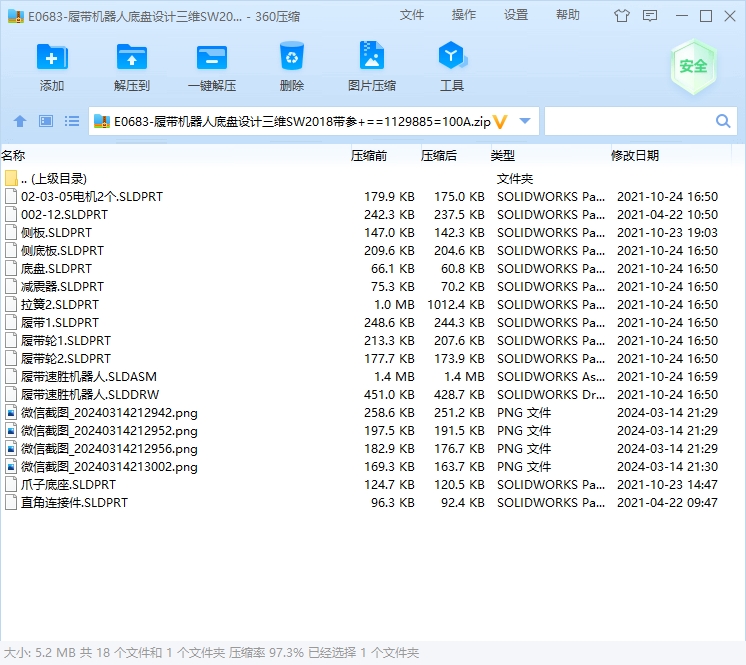Switch to the icon view mode button
The height and width of the screenshot is (665, 746).
[46, 121]
